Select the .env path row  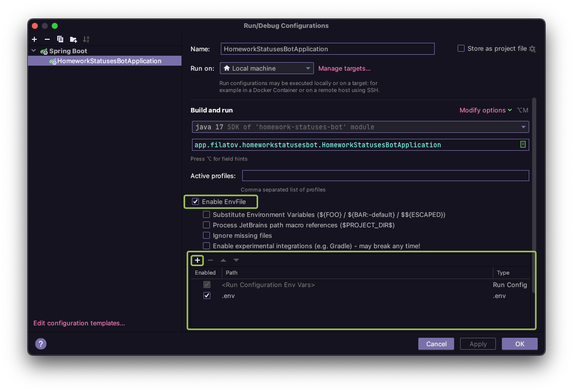(360, 296)
